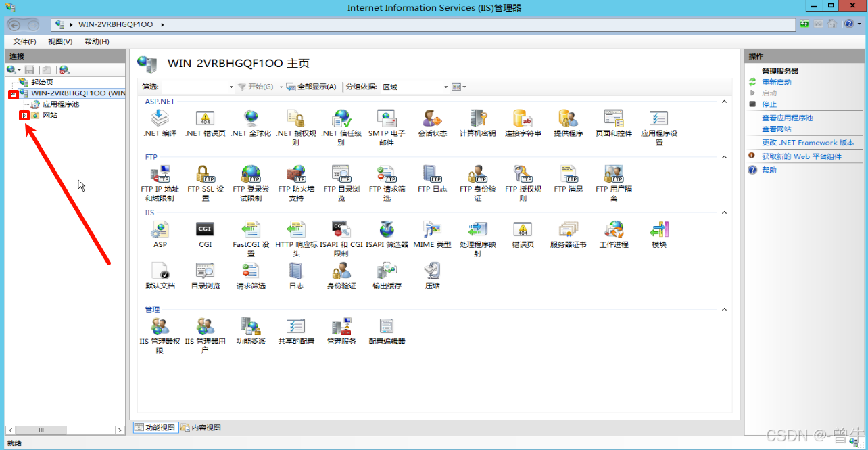Screen dimensions: 868x450
Task: Open the 目录浏览 feature
Action: pos(205,276)
